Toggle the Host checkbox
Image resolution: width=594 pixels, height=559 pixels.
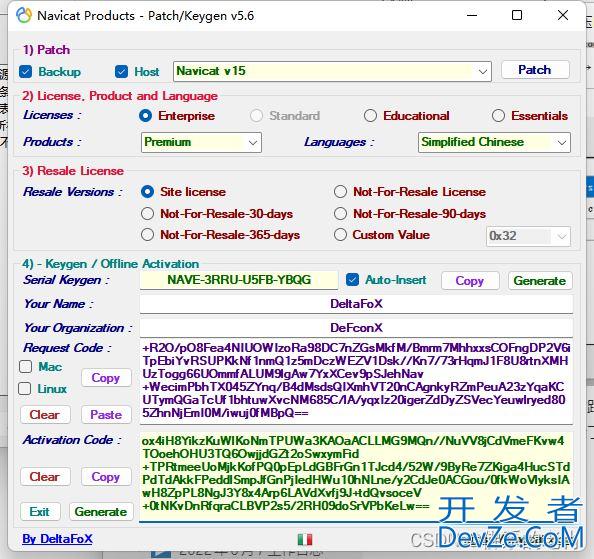[x=121, y=72]
